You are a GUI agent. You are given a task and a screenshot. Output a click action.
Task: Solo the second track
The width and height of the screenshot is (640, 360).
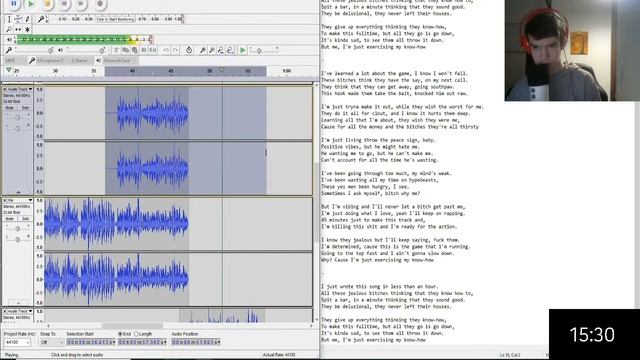click(x=25, y=219)
